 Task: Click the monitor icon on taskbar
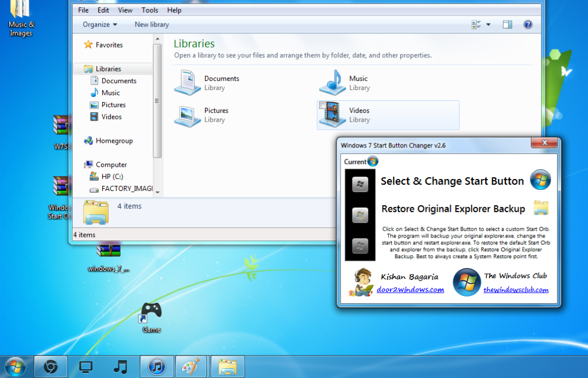[x=86, y=367]
